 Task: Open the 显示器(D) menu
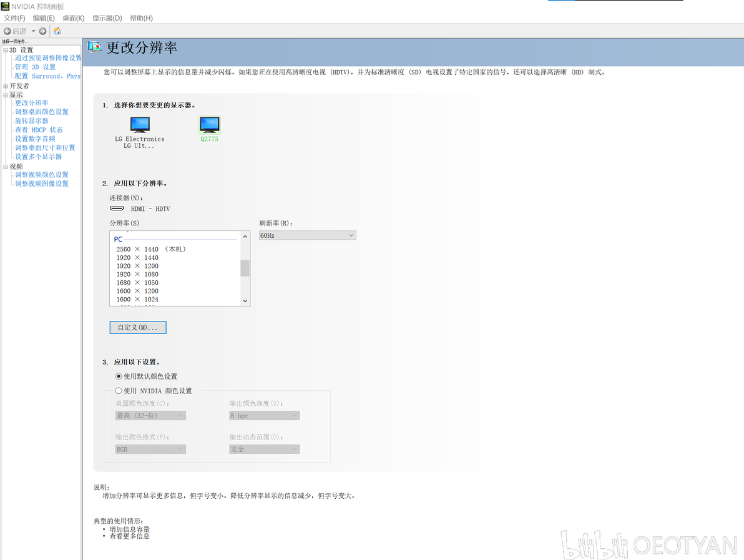click(x=107, y=18)
